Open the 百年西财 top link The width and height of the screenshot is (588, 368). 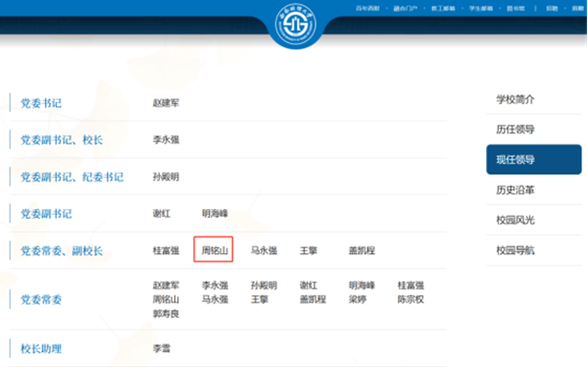(x=367, y=8)
